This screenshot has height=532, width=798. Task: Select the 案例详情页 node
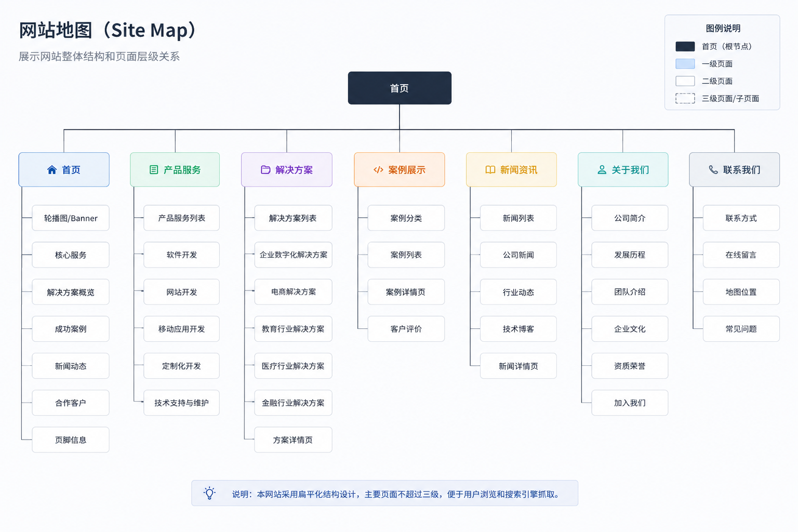[x=406, y=292]
